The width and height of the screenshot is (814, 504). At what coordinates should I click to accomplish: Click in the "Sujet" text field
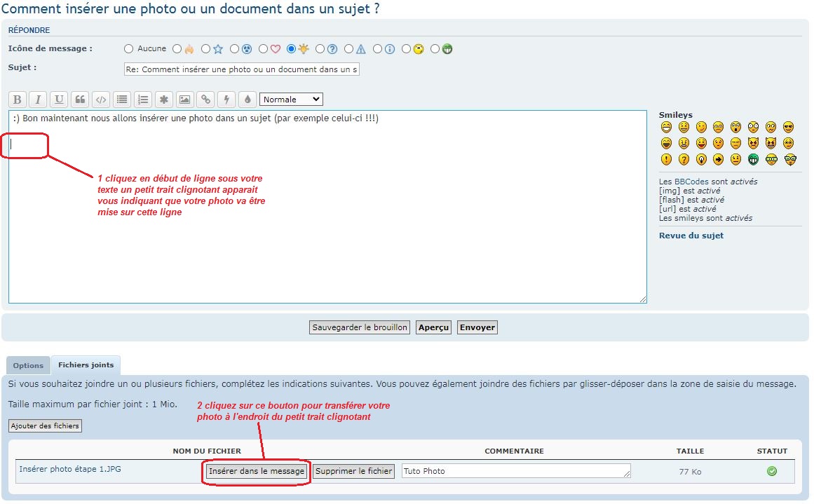[x=241, y=69]
